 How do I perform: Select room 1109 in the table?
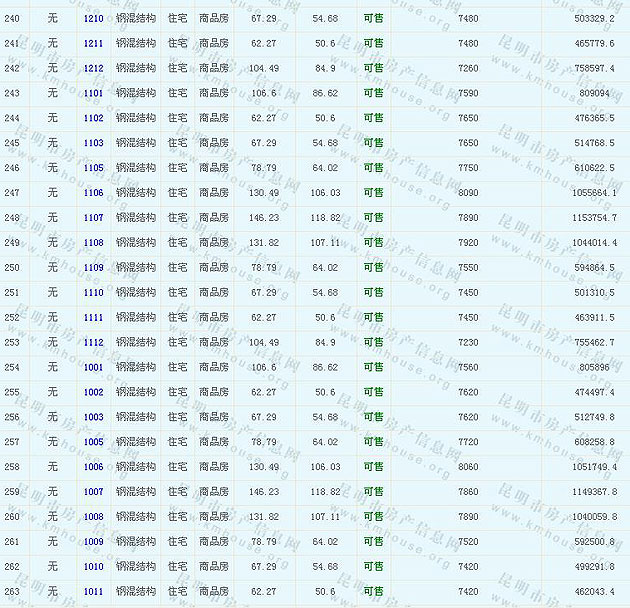click(x=93, y=268)
